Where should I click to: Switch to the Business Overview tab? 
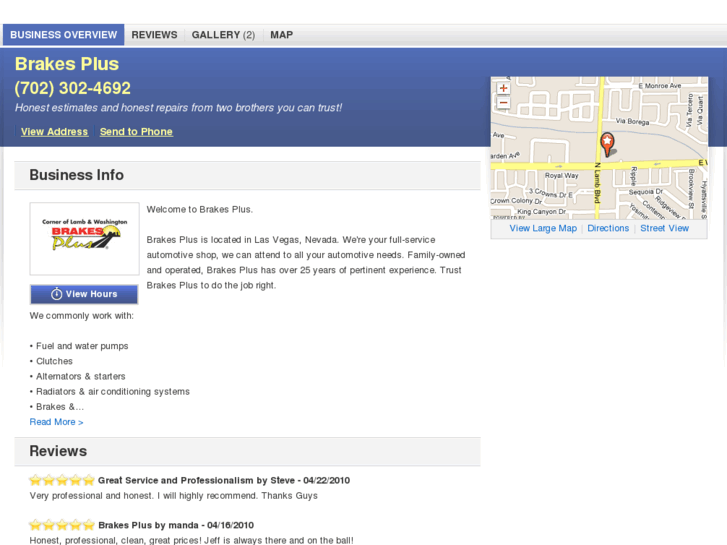(x=64, y=35)
